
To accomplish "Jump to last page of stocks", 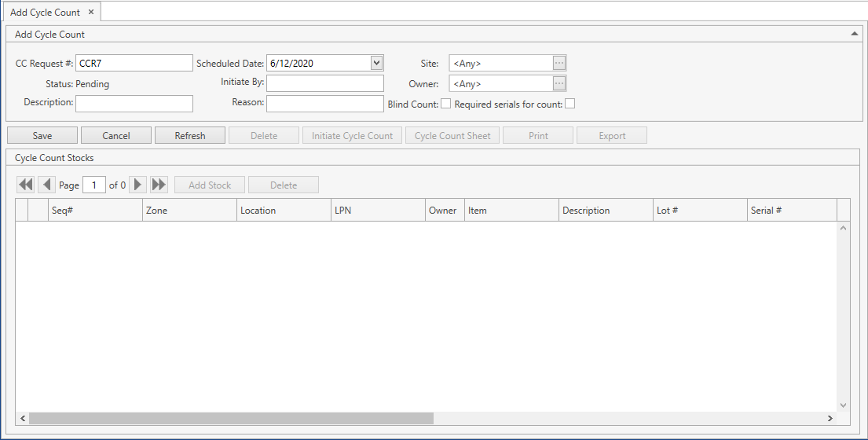I will coord(159,185).
